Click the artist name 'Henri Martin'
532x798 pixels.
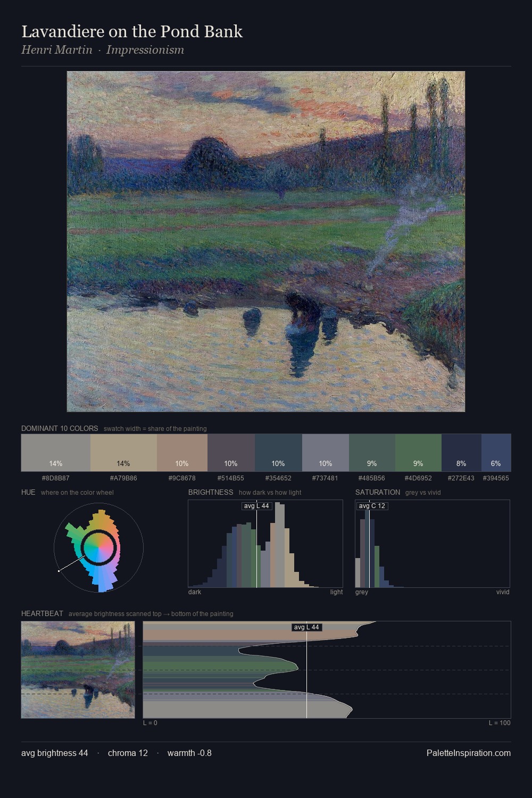pyautogui.click(x=57, y=50)
